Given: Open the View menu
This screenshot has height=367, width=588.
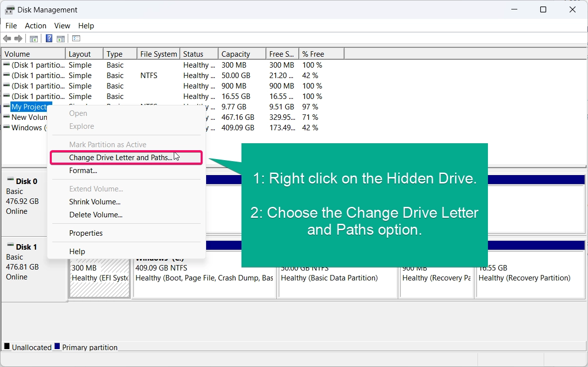Looking at the screenshot, I should tap(62, 26).
